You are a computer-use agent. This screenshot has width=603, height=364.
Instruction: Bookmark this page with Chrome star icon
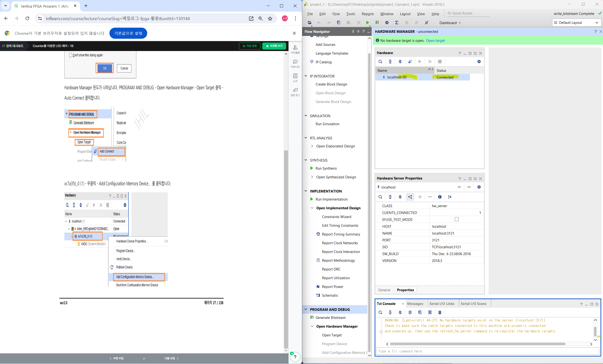pyautogui.click(x=270, y=19)
